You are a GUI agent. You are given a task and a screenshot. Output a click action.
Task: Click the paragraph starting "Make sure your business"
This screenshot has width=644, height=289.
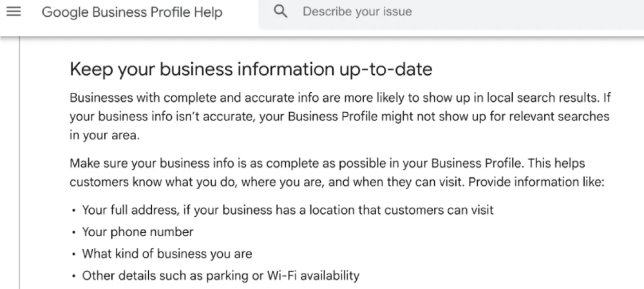click(337, 172)
